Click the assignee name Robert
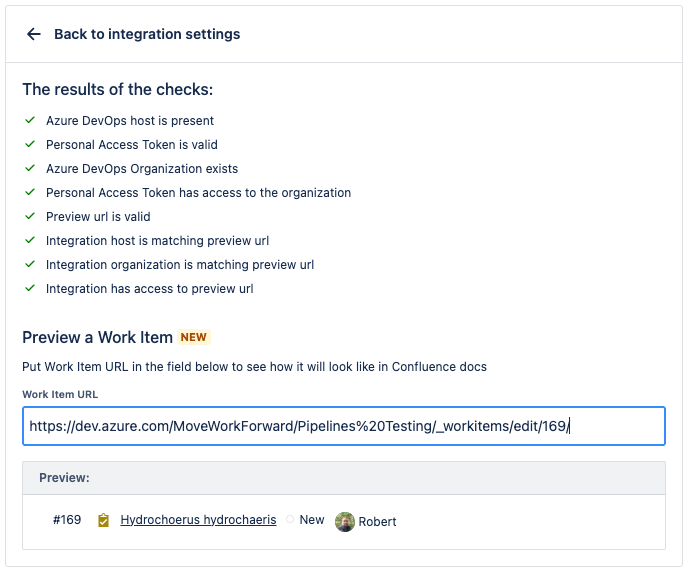This screenshot has height=572, width=689. (378, 521)
